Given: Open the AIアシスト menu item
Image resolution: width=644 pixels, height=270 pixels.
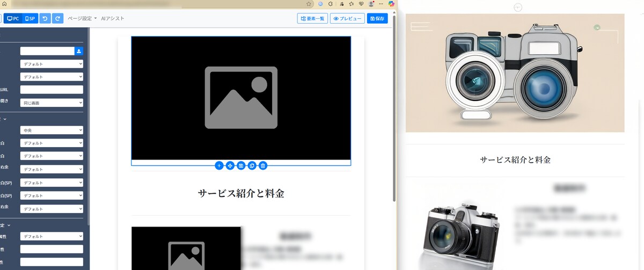Looking at the screenshot, I should (x=113, y=18).
